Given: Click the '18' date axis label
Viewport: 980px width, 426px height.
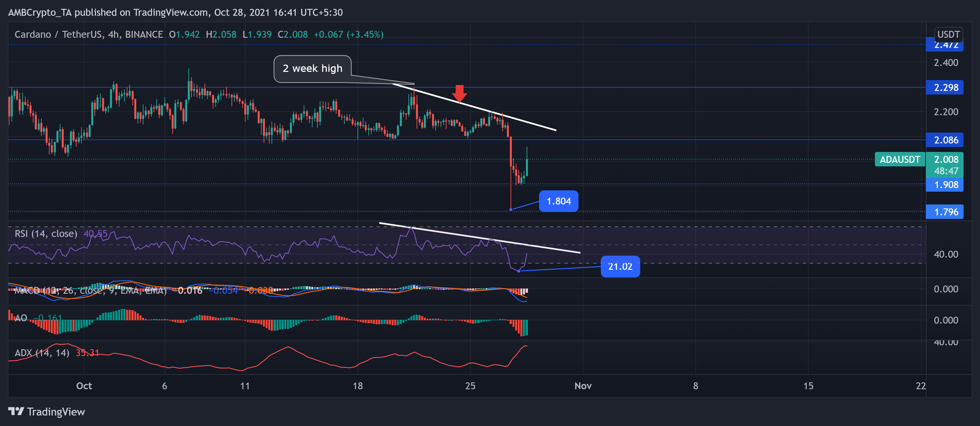Looking at the screenshot, I should click(x=358, y=386).
